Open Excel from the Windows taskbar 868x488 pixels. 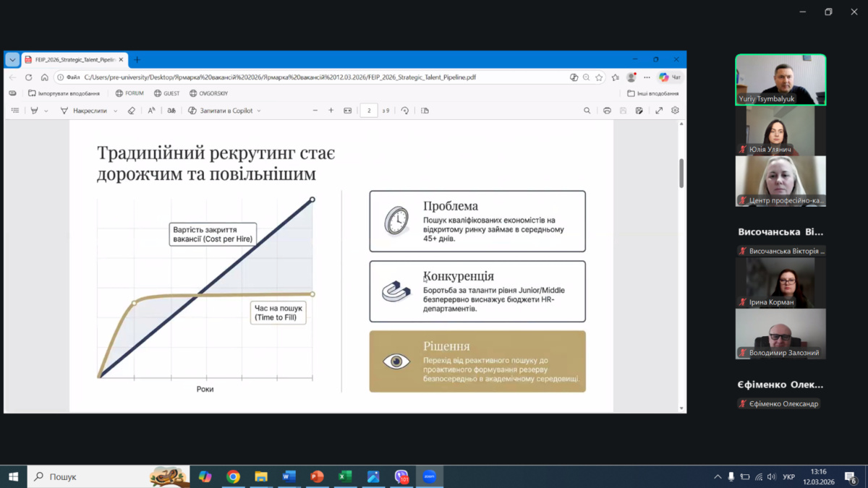click(345, 476)
